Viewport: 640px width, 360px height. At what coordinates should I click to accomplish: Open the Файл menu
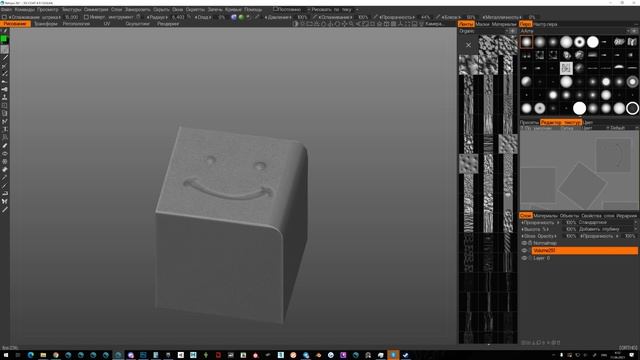point(6,9)
